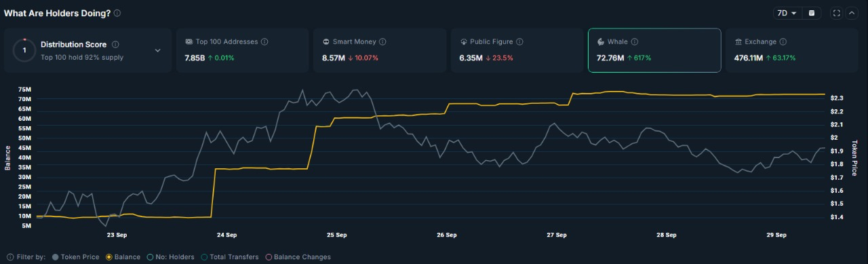
Task: Collapse the holders panel with chevron-up
Action: [852, 13]
